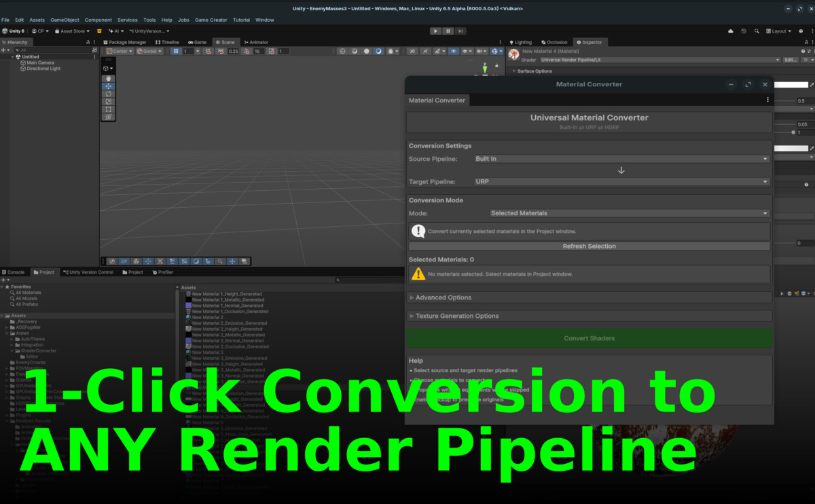Click the Edit... shader button in Inspector
The image size is (815, 504).
click(791, 60)
